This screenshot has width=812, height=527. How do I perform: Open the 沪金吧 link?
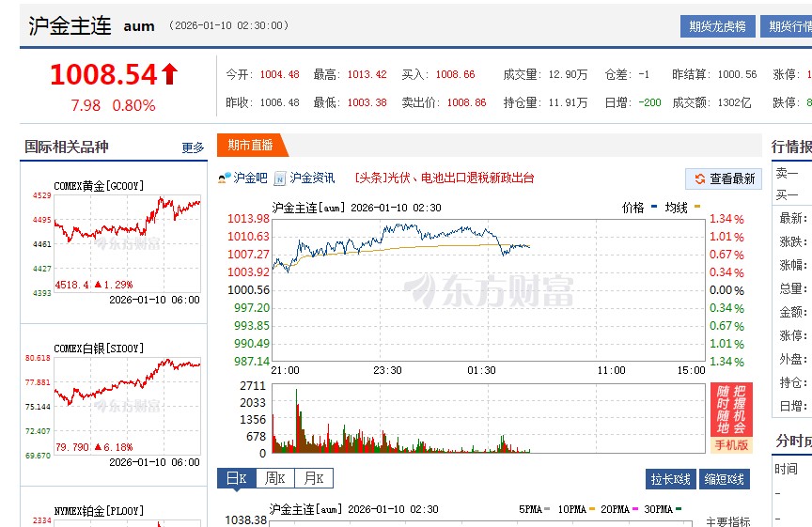coord(250,178)
